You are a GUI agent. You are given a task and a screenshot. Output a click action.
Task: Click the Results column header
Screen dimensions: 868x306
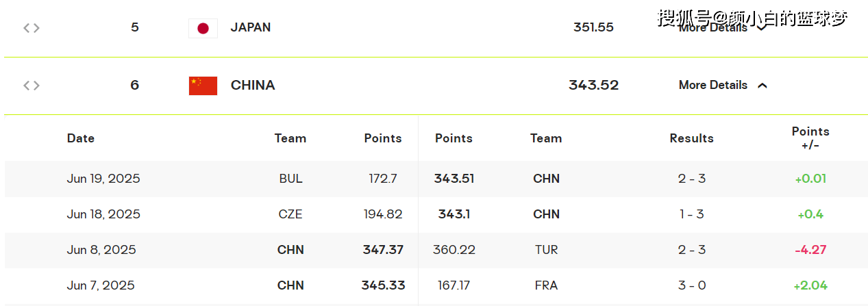(691, 138)
